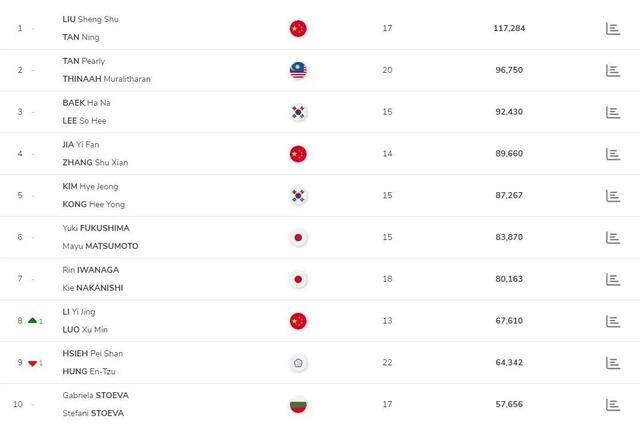Open ranking chart icon for HSIEH Pei Shan pair
Image resolution: width=640 pixels, height=425 pixels.
point(613,363)
